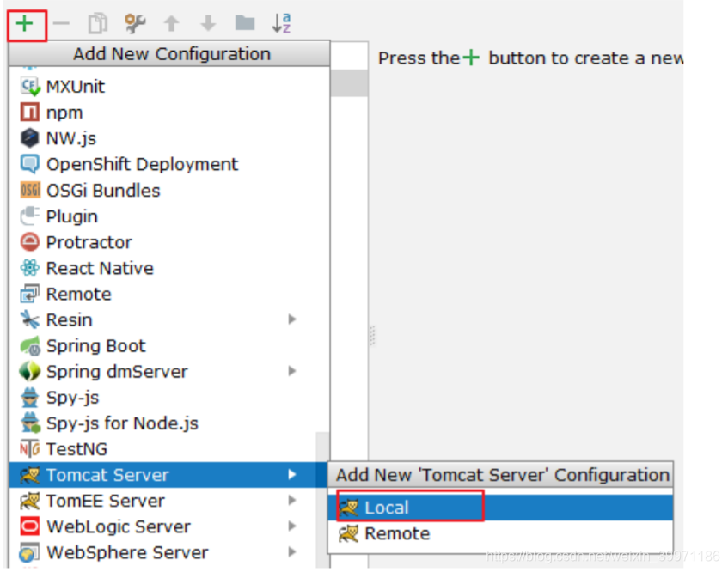Screen dimensions: 728x572
Task: Click the NW.js hexagon icon
Action: [x=29, y=138]
